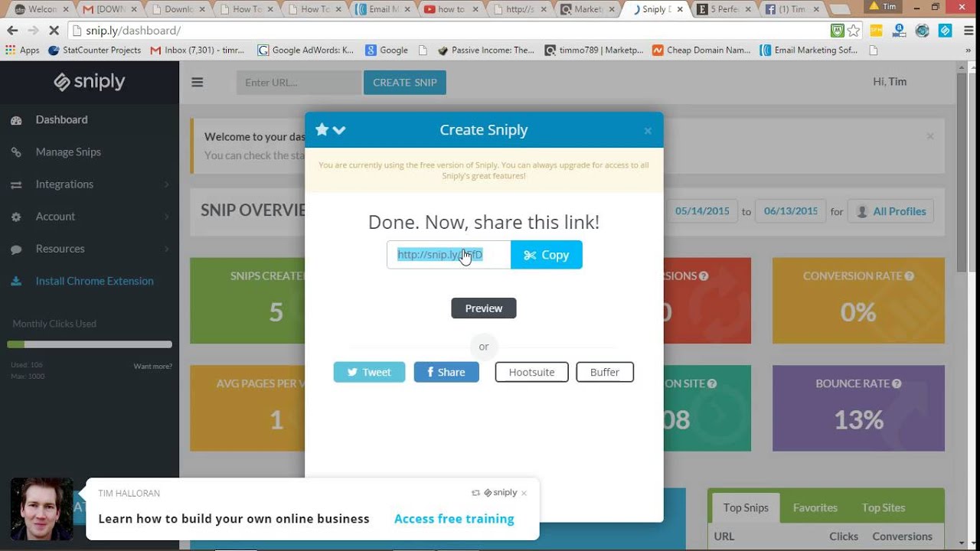Click the Bounce Rate help icon
This screenshot has height=551, width=980.
point(897,384)
